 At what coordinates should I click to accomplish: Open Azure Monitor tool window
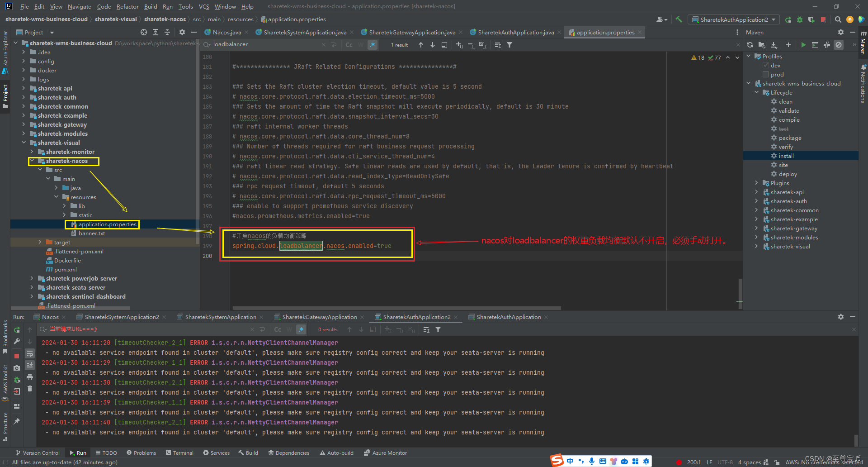point(386,453)
